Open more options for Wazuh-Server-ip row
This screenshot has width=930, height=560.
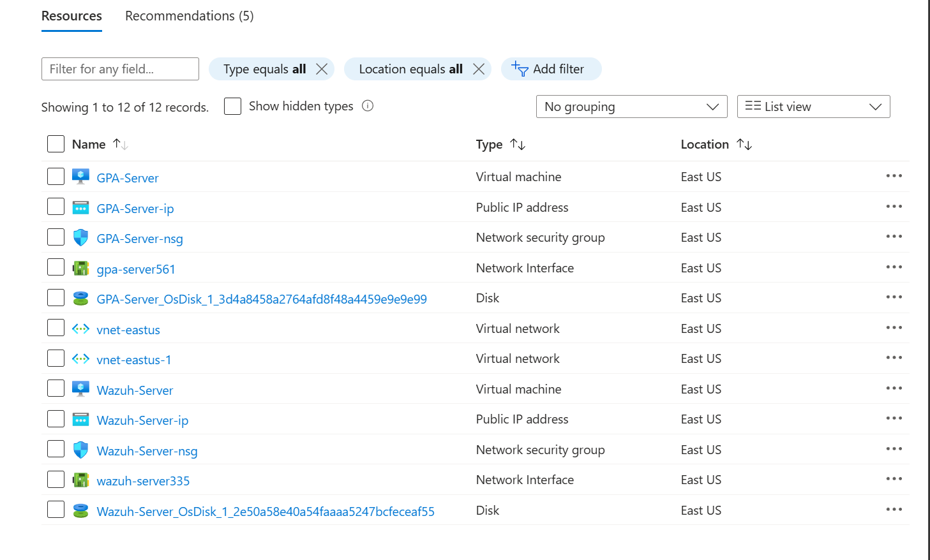tap(894, 418)
